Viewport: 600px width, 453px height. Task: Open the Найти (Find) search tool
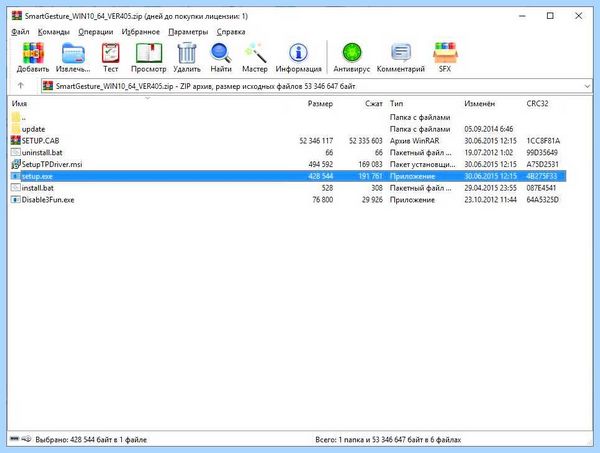point(221,53)
